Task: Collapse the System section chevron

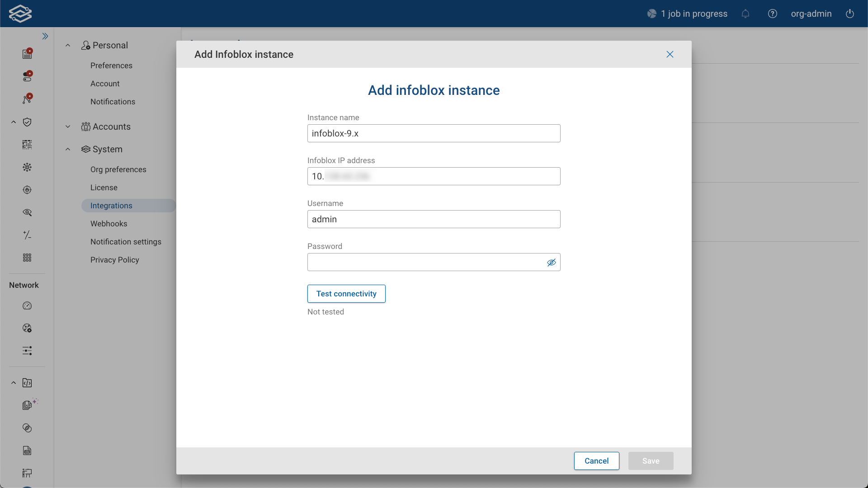Action: [68, 149]
